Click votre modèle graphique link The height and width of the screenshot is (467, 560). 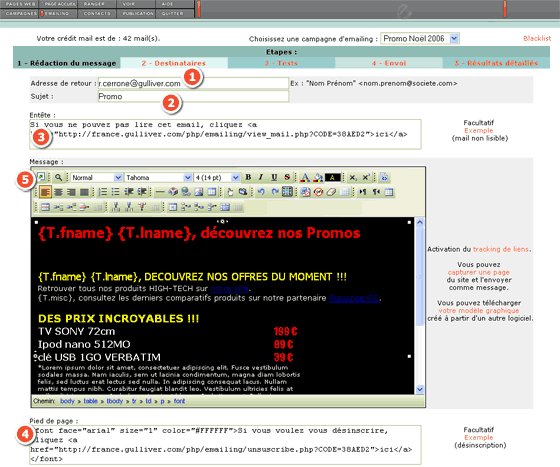(x=479, y=310)
